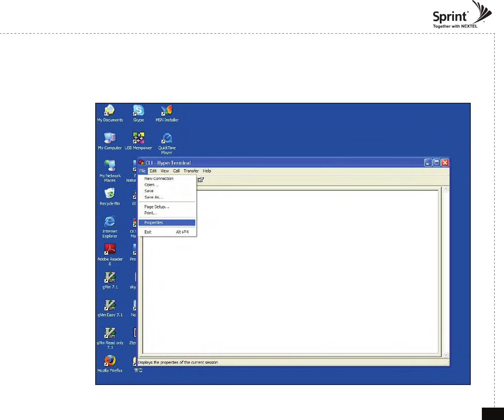Open the View menu
The image size is (504, 420).
(x=165, y=171)
